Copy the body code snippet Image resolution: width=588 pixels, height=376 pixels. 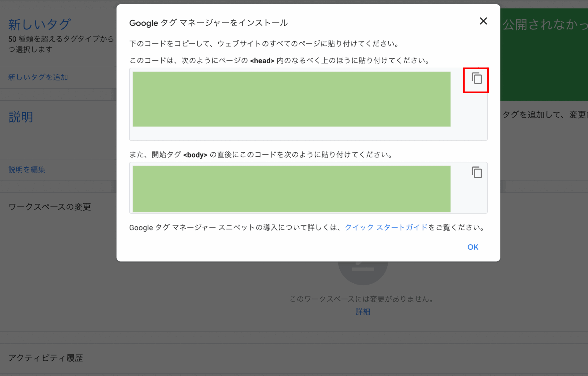point(477,173)
